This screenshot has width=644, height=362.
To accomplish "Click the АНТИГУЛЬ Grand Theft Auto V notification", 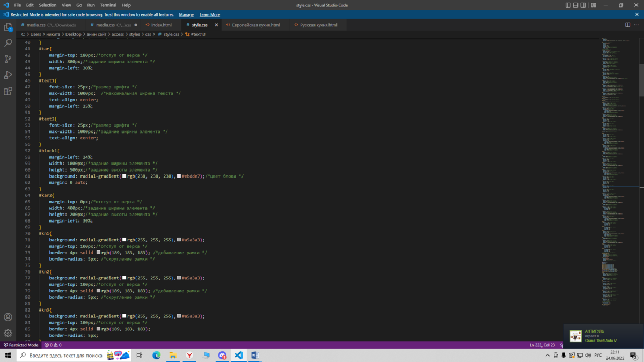I will click(604, 336).
